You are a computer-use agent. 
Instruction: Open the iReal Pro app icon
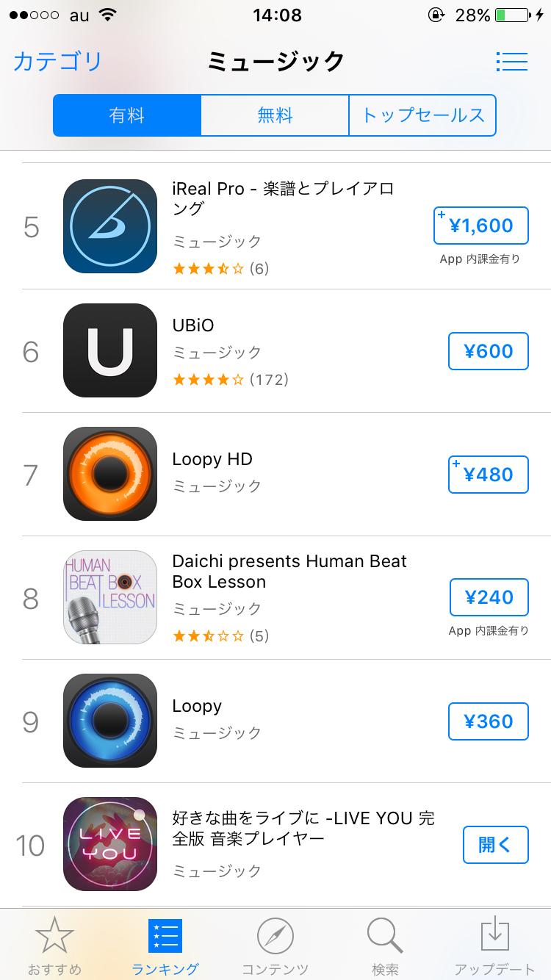(110, 226)
